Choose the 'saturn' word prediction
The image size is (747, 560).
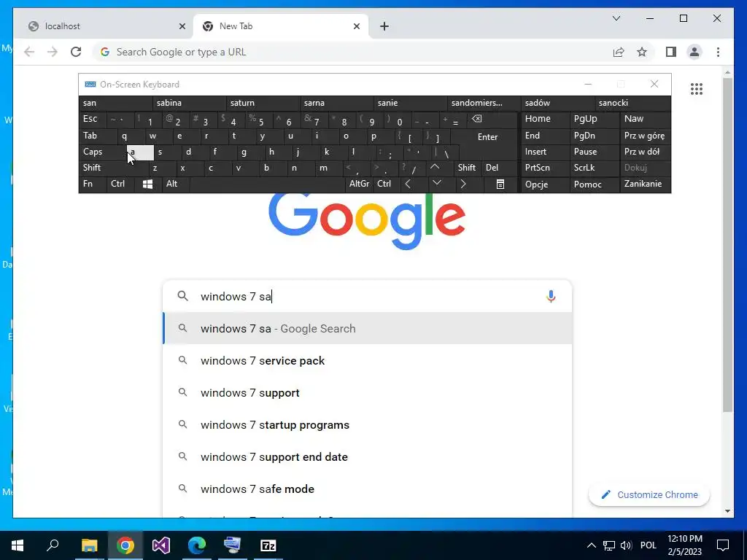point(264,103)
